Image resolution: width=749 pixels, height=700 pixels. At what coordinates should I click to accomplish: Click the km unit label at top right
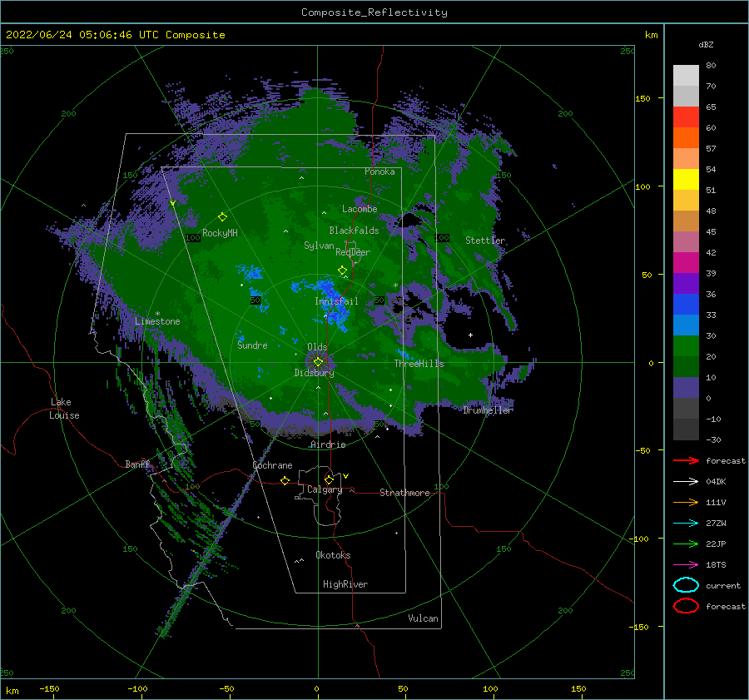point(651,35)
